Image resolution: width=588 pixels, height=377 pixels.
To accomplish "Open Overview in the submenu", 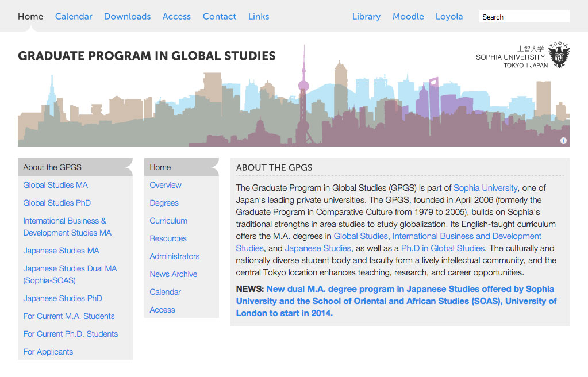I will (x=166, y=185).
